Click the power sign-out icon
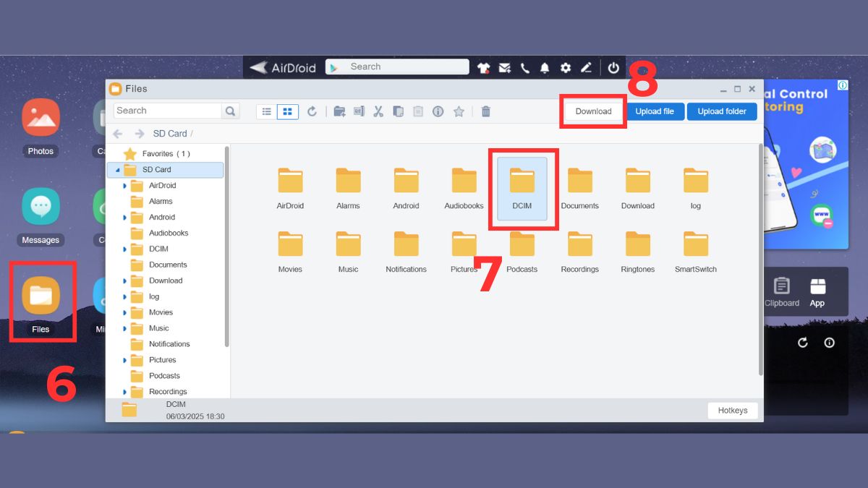Image resolution: width=868 pixels, height=488 pixels. tap(613, 68)
